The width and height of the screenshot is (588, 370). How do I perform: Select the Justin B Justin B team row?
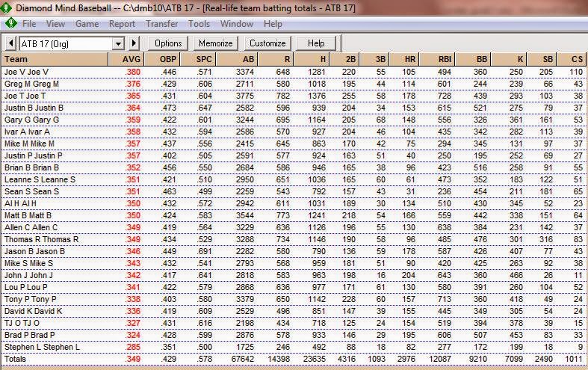click(x=294, y=108)
